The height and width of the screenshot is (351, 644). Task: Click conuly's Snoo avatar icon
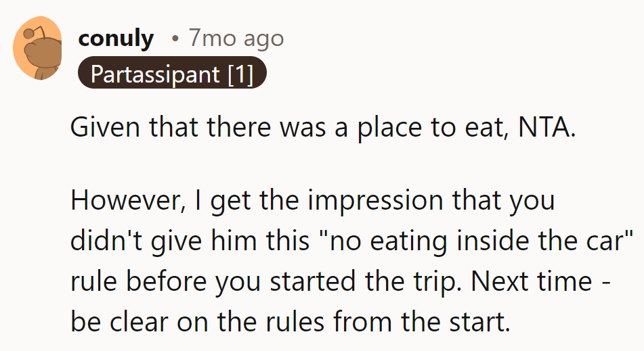click(39, 48)
